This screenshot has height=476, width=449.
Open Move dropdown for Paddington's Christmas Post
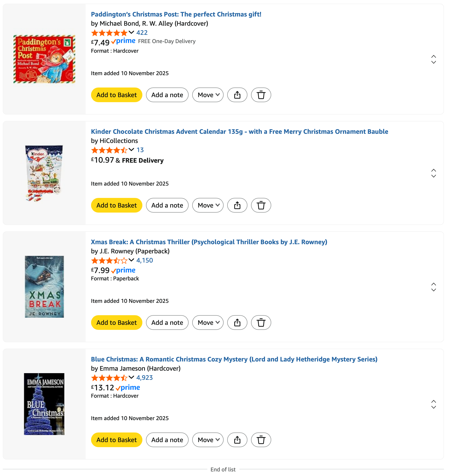coord(208,95)
